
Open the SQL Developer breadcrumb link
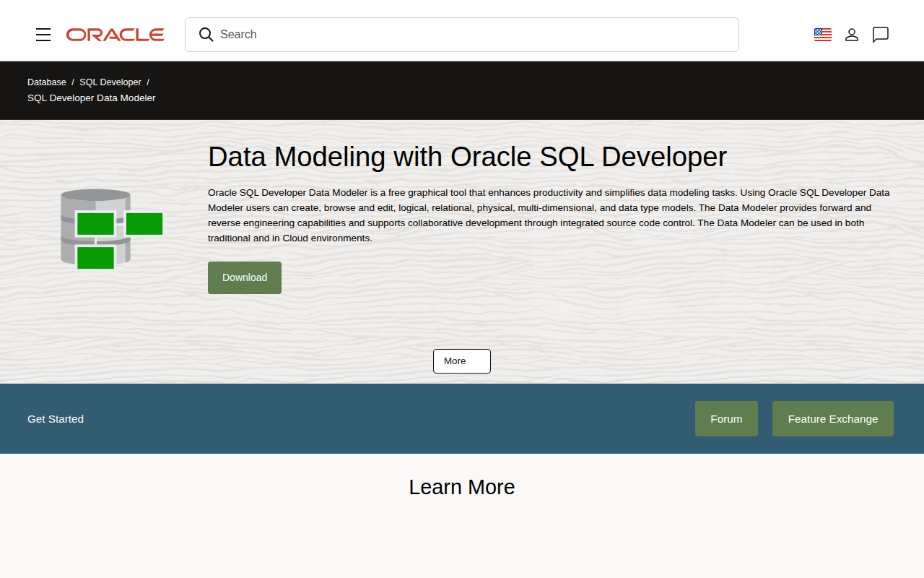click(x=110, y=82)
